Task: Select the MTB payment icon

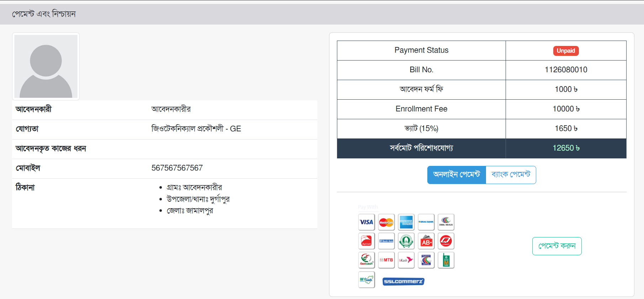Action: click(386, 260)
